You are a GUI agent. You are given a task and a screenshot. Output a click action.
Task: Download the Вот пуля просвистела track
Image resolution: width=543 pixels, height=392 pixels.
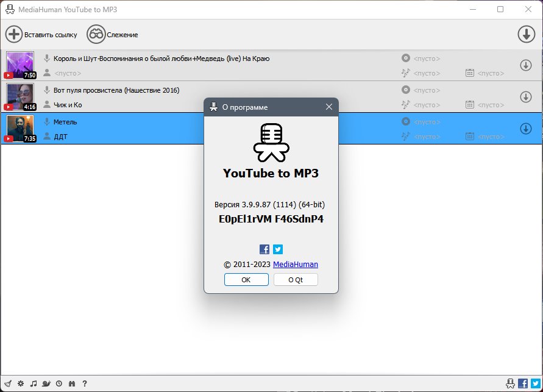[x=526, y=97]
